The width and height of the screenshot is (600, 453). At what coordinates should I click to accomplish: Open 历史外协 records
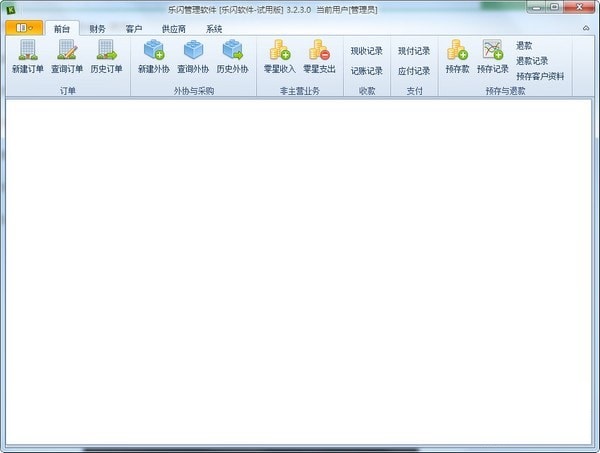coord(232,51)
